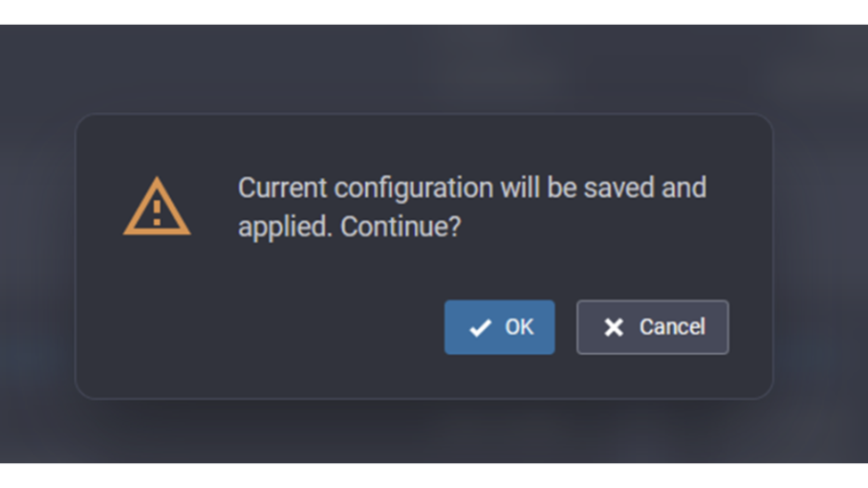Click the exclamation mark in warning triangle
The height and width of the screenshot is (488, 868).
click(157, 213)
